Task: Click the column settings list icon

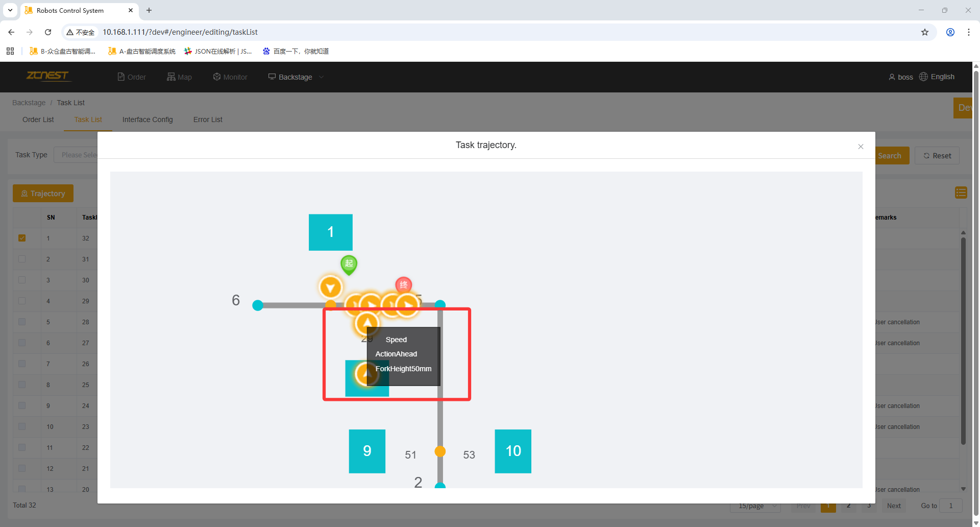Action: tap(961, 193)
